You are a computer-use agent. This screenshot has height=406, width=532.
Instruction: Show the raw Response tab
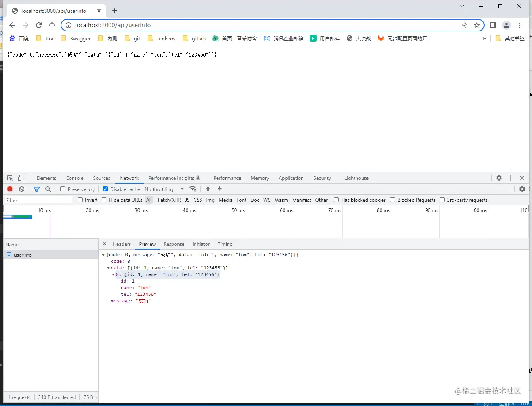point(174,244)
